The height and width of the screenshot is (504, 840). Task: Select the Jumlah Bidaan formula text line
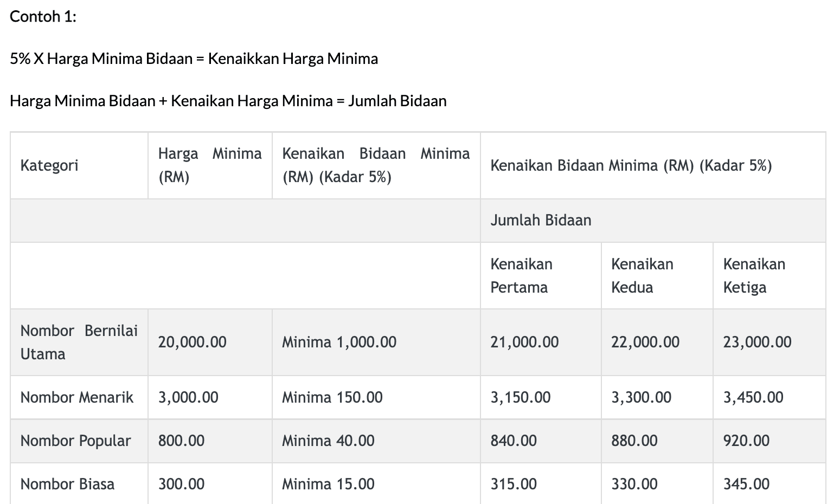[228, 101]
